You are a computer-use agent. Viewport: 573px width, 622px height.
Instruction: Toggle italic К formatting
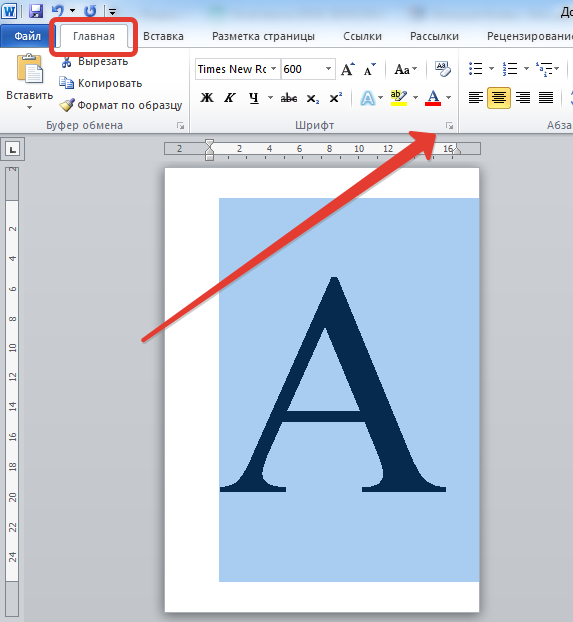pos(230,98)
